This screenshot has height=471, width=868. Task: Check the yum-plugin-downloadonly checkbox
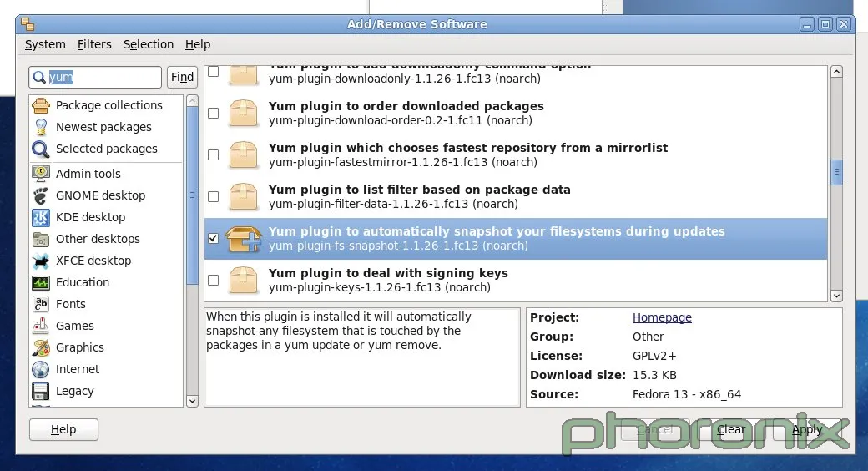(213, 72)
